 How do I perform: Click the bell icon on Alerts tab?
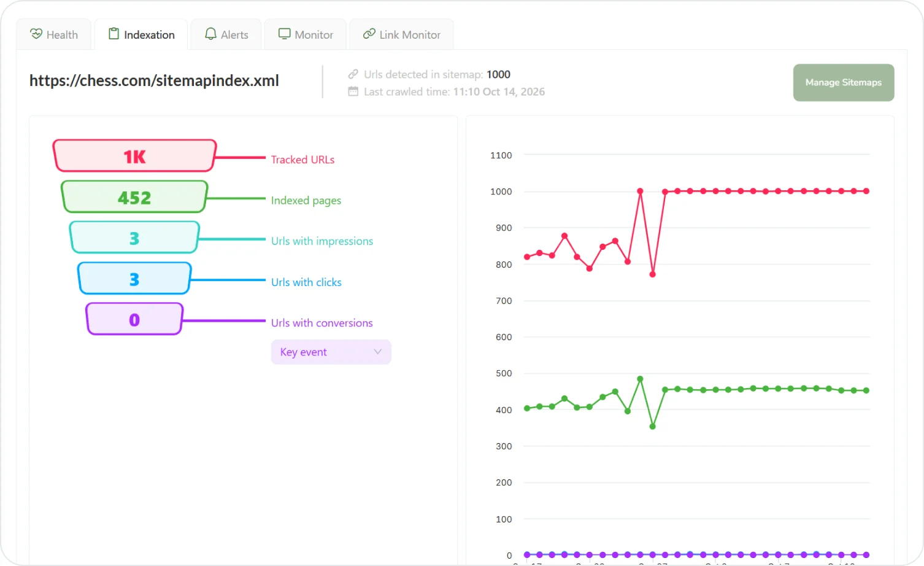coord(210,34)
